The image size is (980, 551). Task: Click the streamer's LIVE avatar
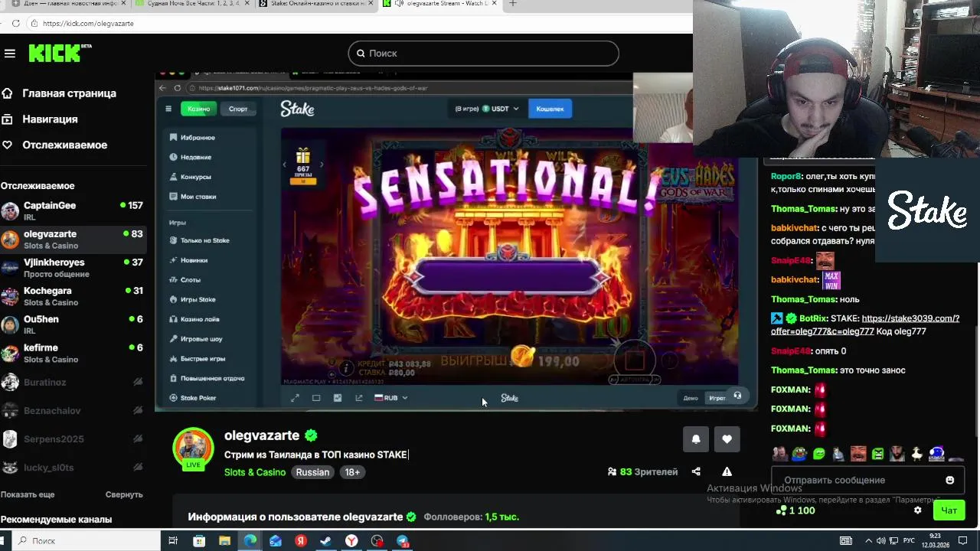pos(194,448)
